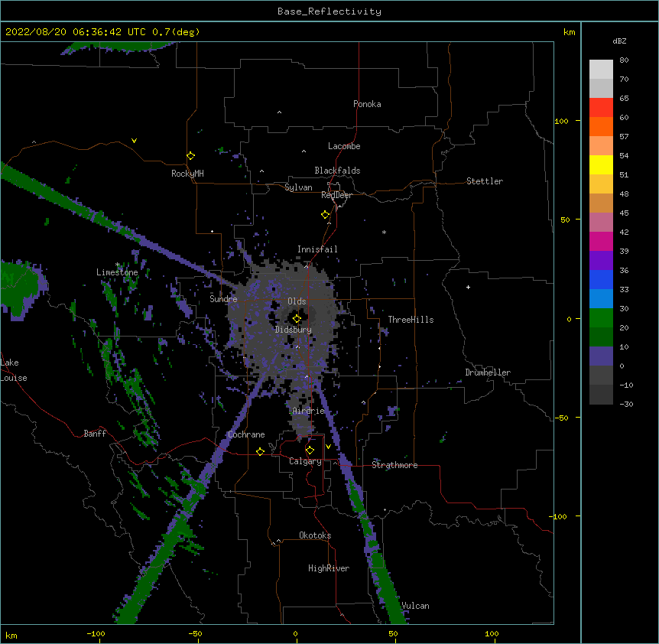Click the yellow marker beside RockyMH
The height and width of the screenshot is (644, 659).
[190, 156]
